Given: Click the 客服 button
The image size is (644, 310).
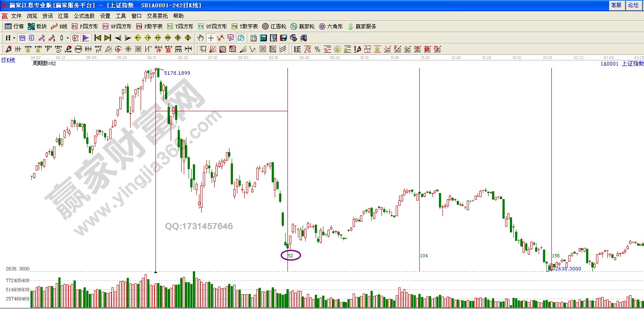Looking at the screenshot, I should (x=616, y=5).
